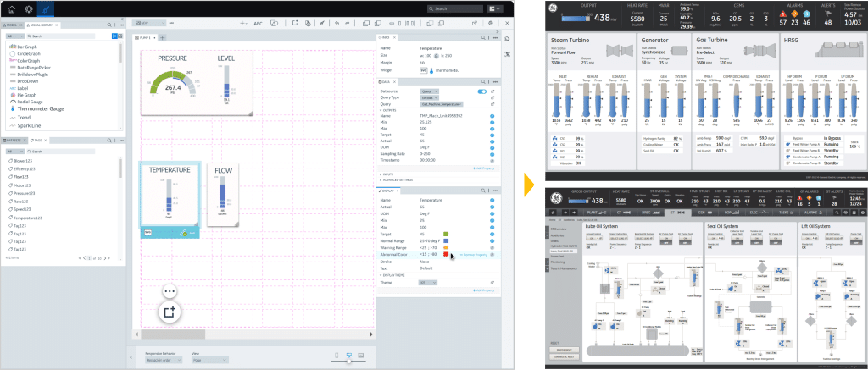Select the desktop device view icon

(x=361, y=354)
